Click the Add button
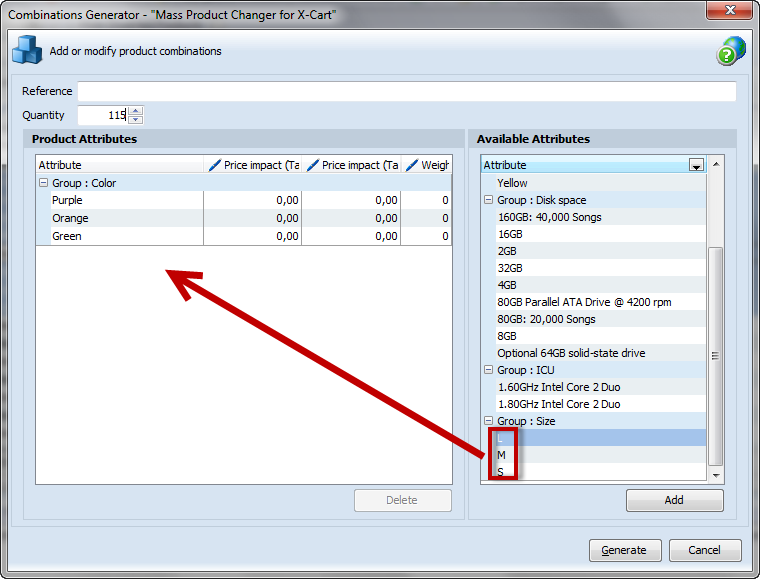 point(675,500)
